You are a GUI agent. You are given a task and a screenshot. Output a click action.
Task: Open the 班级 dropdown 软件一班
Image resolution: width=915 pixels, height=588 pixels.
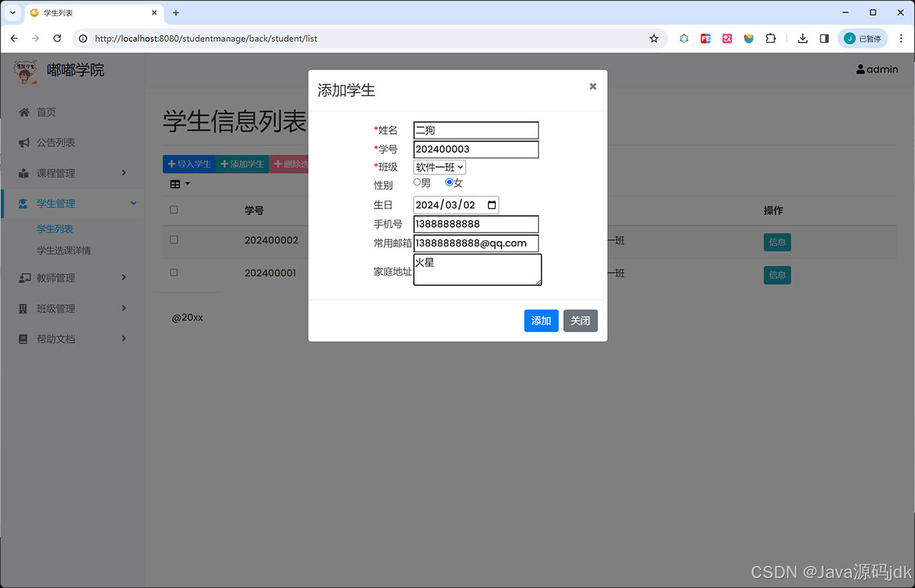pos(439,167)
